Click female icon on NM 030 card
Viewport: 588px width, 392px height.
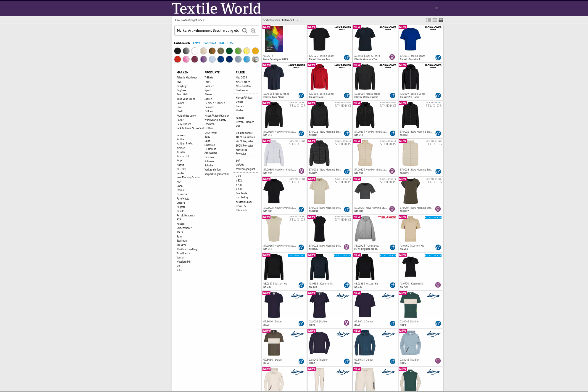coord(301,171)
